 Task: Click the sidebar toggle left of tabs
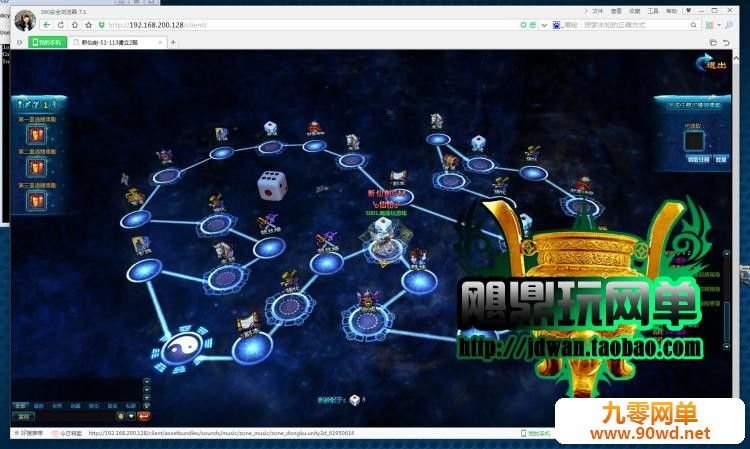20,43
